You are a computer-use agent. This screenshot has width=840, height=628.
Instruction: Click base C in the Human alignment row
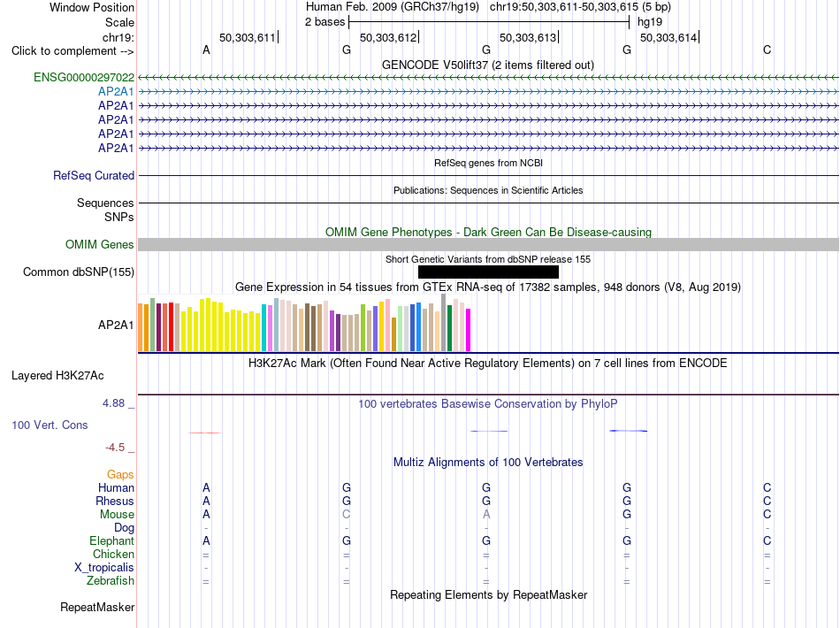coord(767,488)
